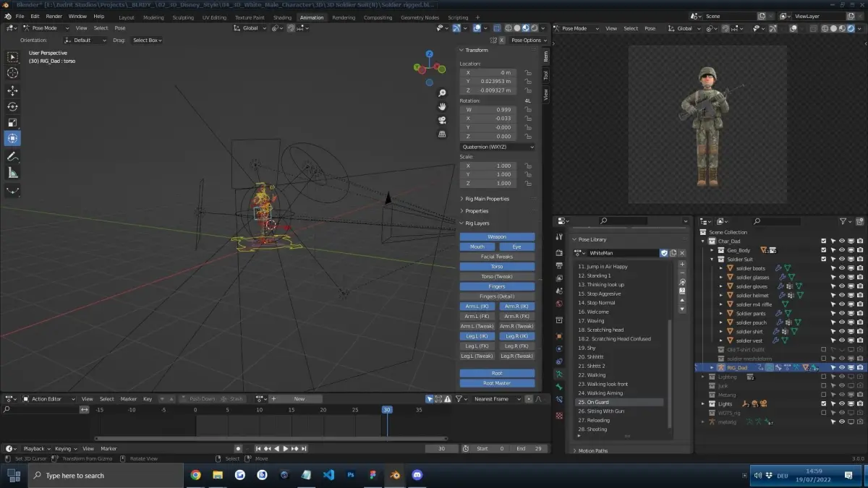
Task: Open the Action Editor mode dropdown
Action: click(x=49, y=399)
